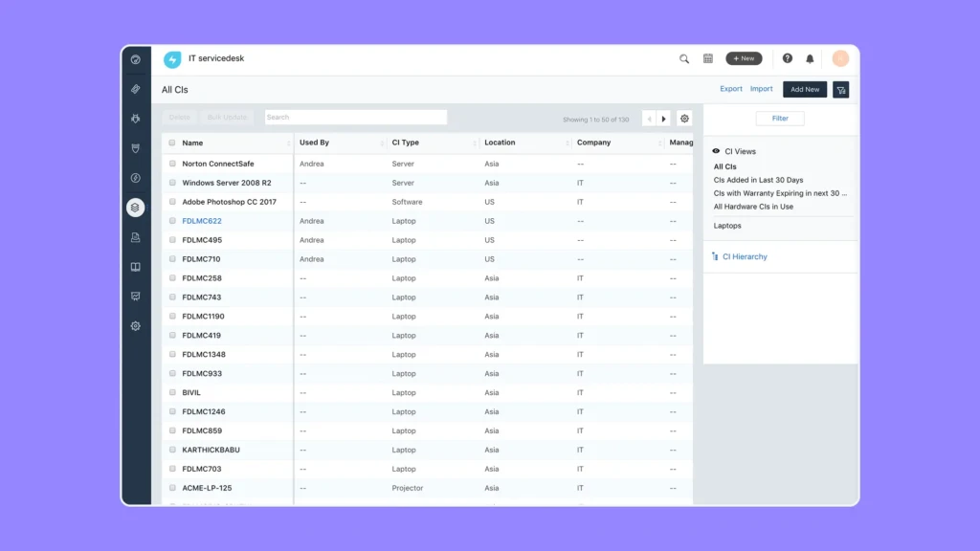Check the Adobe Photoshop CC 2017 checkbox

[x=172, y=202]
